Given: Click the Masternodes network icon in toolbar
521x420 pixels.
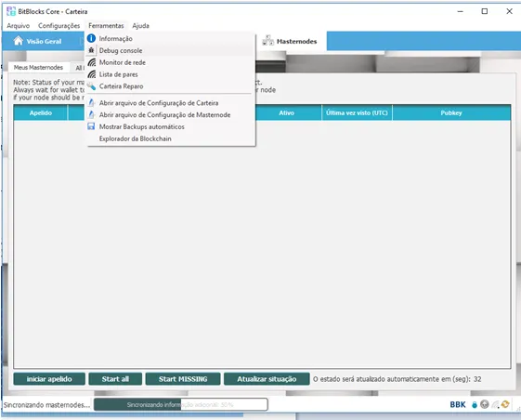Looking at the screenshot, I should point(267,41).
